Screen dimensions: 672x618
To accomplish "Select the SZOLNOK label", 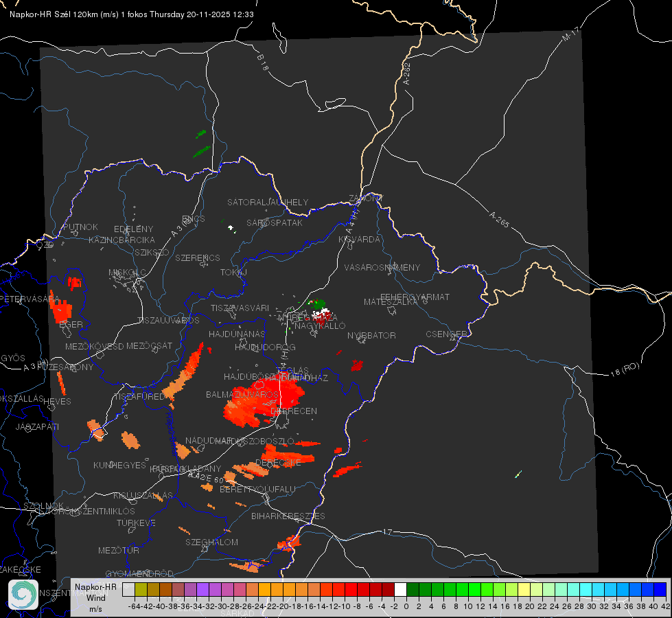I will click(44, 505).
